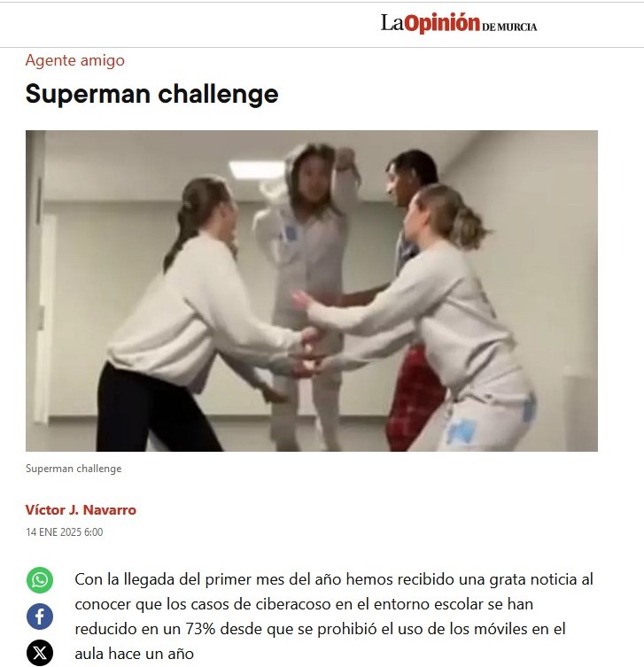Click the last paragraph line aula hace un año
644x667 pixels.
pyautogui.click(x=135, y=654)
